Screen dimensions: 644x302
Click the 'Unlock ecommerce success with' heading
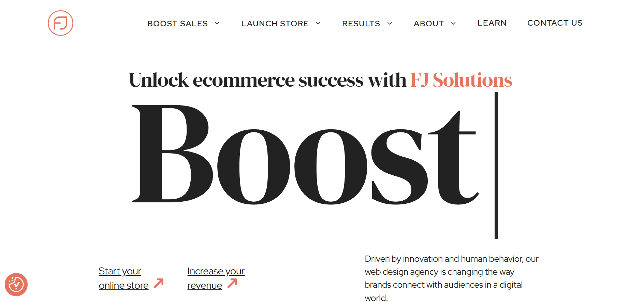pos(267,80)
